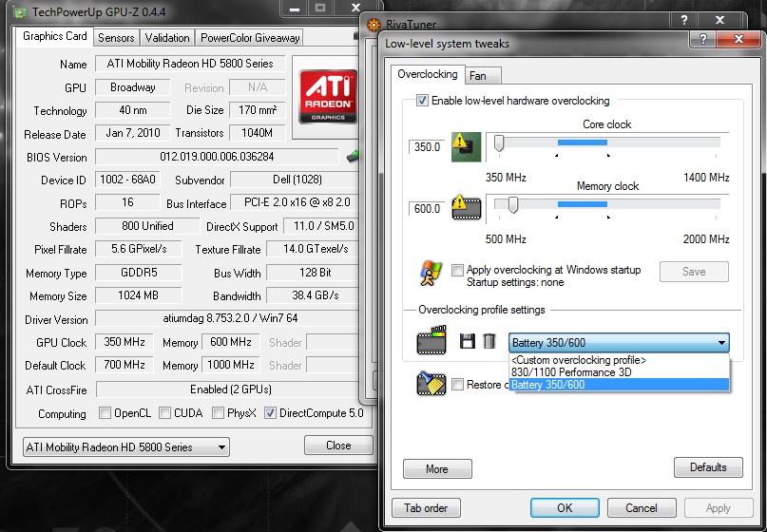Viewport: 767px width, 532px height.
Task: Open the Sensors tab in GPU-Z
Action: (x=116, y=38)
